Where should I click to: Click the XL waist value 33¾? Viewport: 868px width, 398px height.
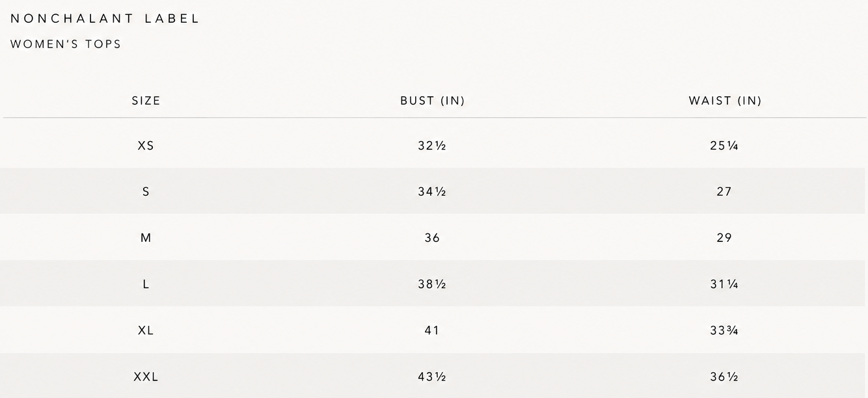click(x=724, y=330)
